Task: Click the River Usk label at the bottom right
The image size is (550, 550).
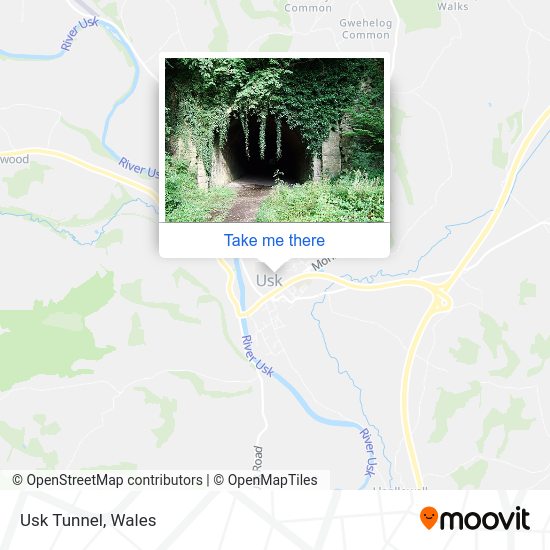Action: click(369, 452)
